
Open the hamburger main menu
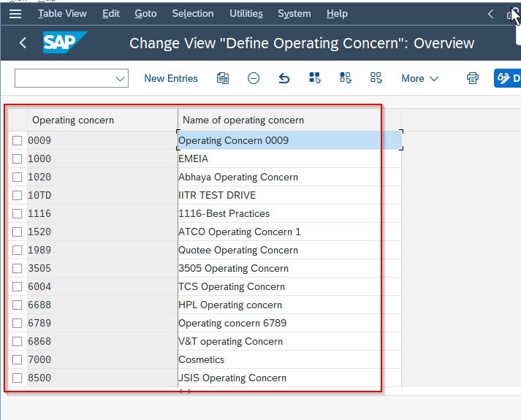click(x=15, y=14)
